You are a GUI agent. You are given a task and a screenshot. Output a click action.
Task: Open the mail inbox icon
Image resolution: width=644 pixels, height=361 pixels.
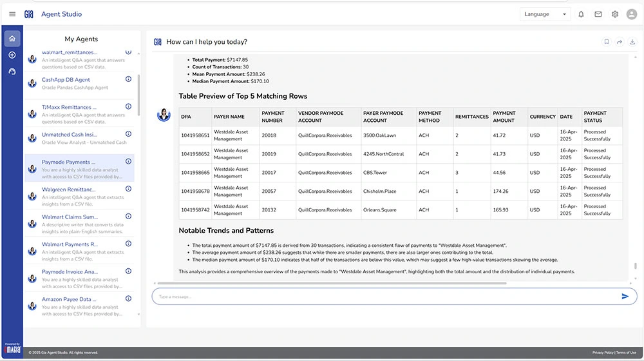coord(598,14)
